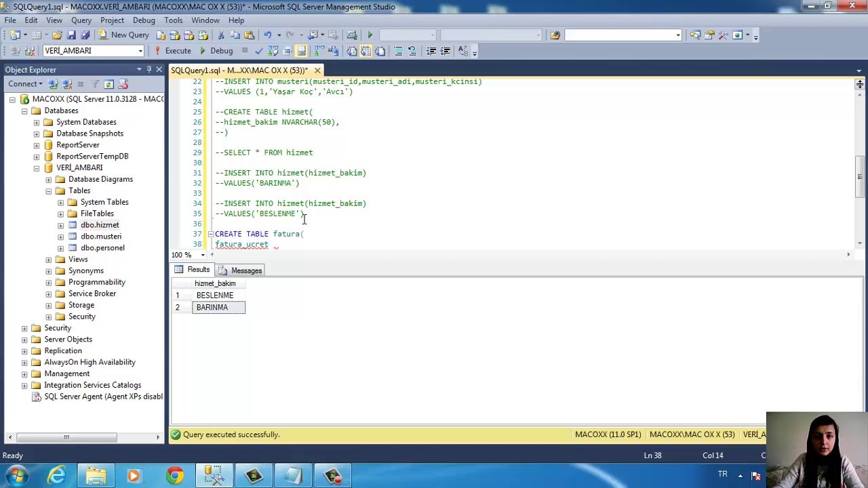
Task: Open the Project menu
Action: [112, 20]
